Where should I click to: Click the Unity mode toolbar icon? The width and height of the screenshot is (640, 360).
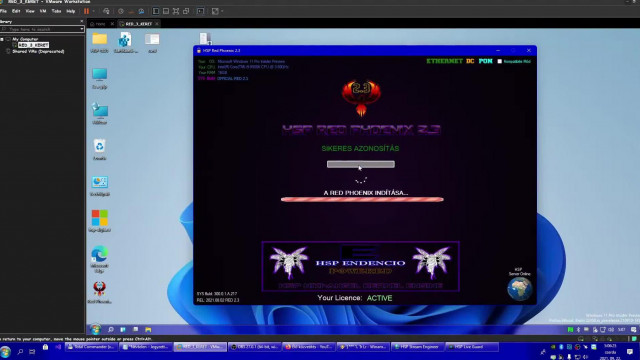[x=186, y=11]
